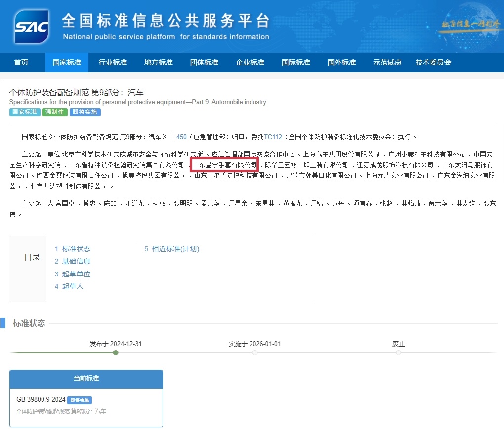Viewport: 504px width, 429px height.
Task: Click the 北京力达塑料制造有限公司 text
Action: point(69,186)
